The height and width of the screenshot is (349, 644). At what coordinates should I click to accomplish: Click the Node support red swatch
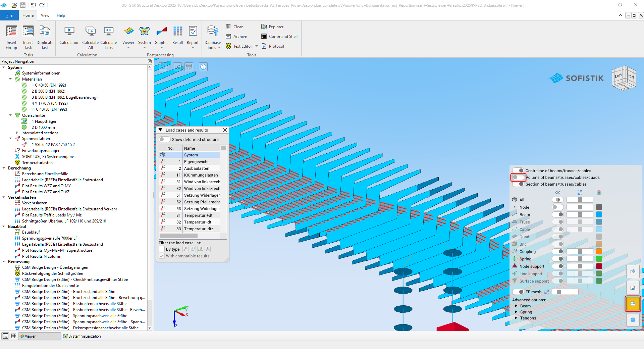(599, 266)
